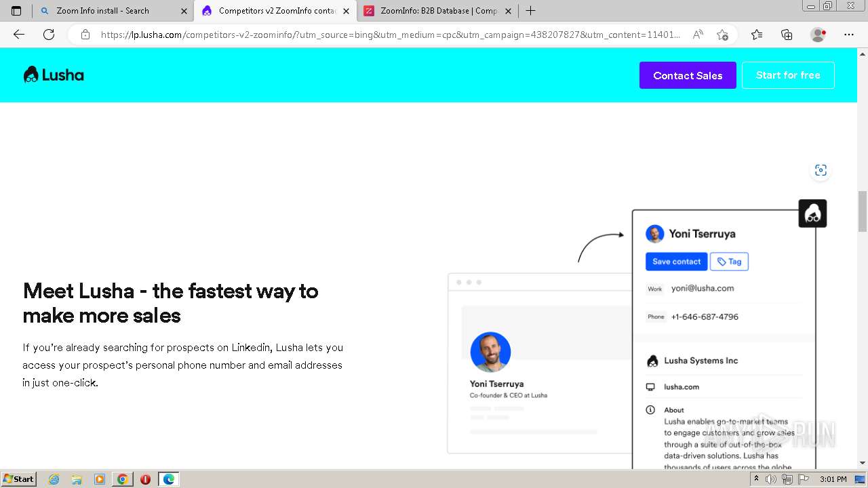Switch to the ZoomInfo: B2B Database tab
The width and height of the screenshot is (868, 488).
coord(437,11)
